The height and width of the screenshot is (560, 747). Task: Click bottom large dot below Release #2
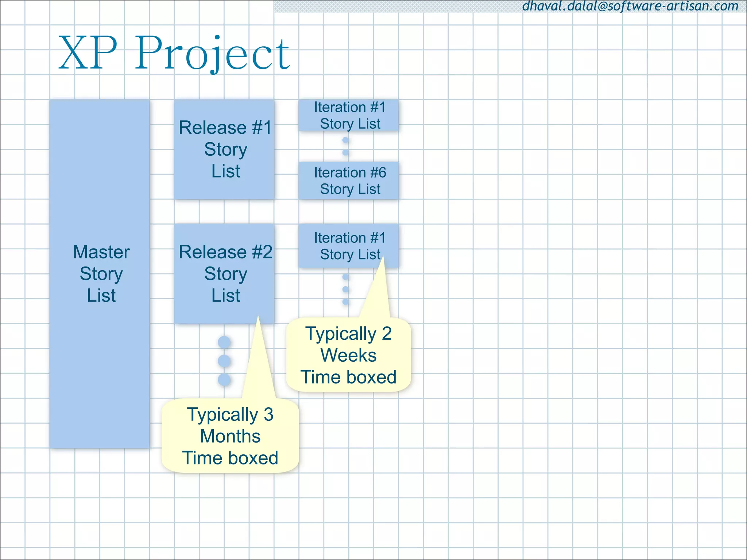point(224,380)
